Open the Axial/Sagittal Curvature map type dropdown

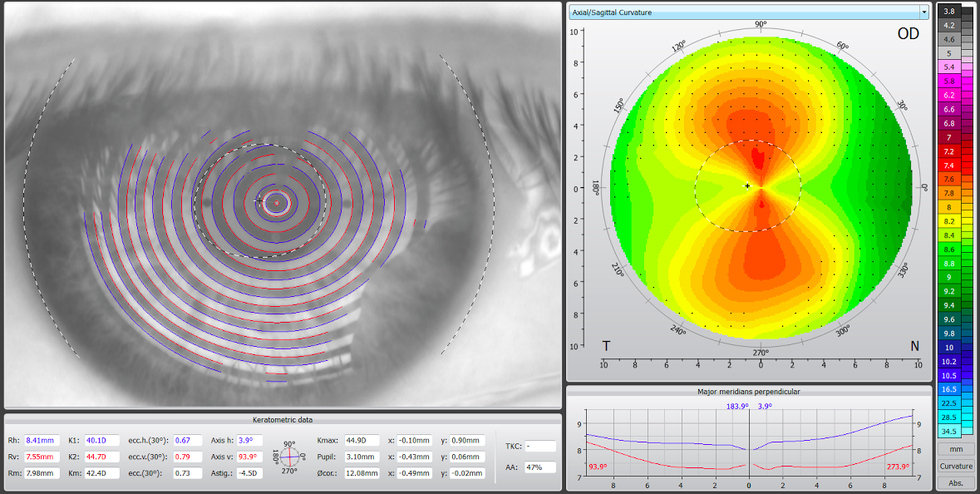coord(749,12)
